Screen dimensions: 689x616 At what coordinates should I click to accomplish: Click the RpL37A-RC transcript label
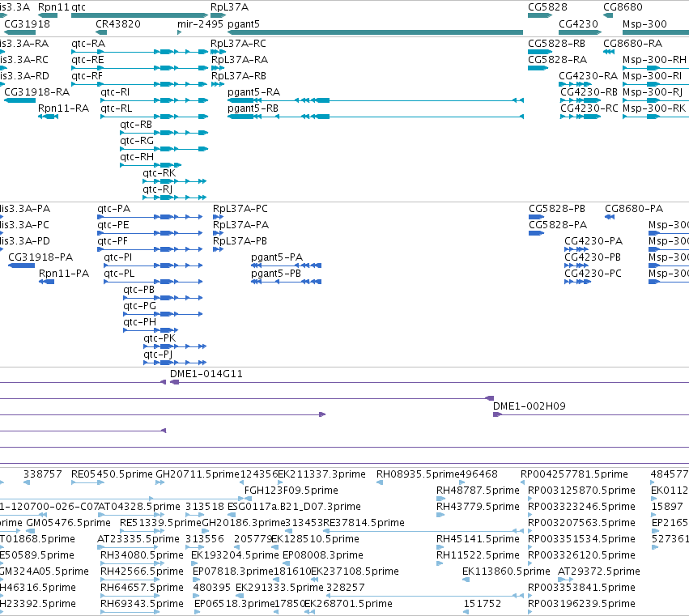click(238, 44)
